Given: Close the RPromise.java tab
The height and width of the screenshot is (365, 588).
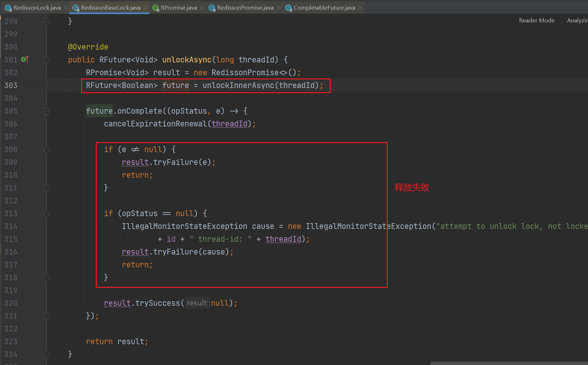Looking at the screenshot, I should (202, 8).
